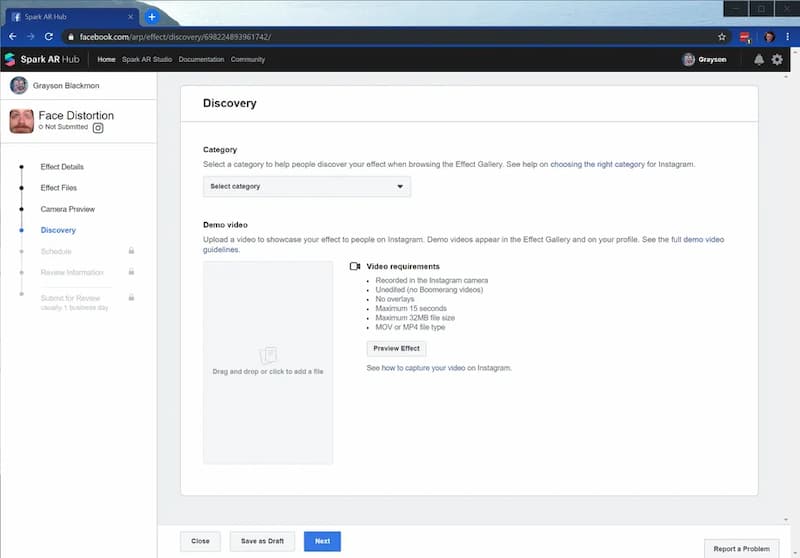The image size is (800, 558).
Task: Open the notifications bell icon
Action: click(x=759, y=60)
